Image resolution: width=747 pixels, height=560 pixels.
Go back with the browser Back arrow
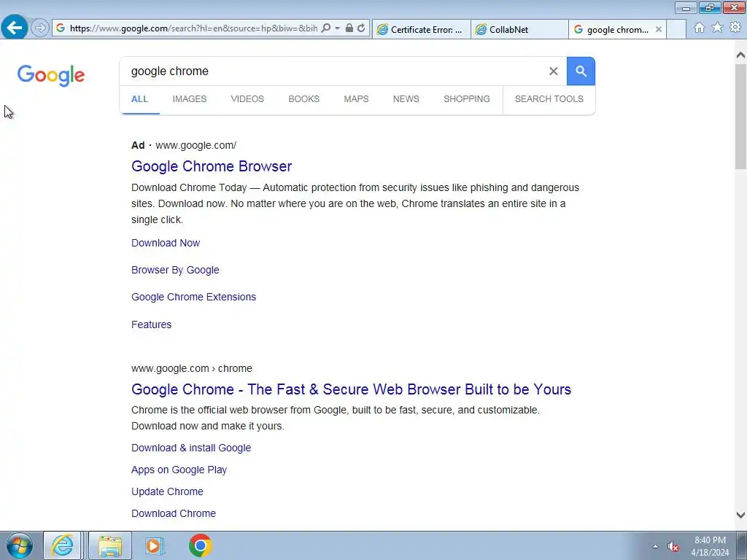[x=15, y=27]
